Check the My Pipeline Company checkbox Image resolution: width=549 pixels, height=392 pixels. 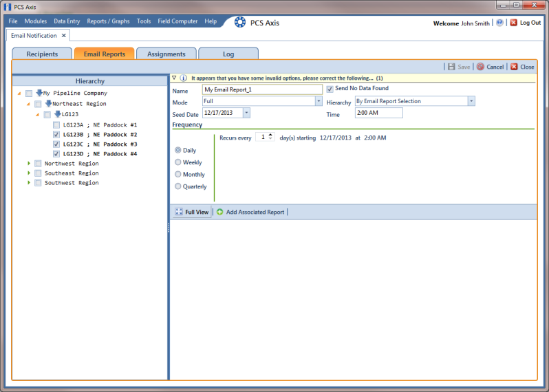click(29, 93)
